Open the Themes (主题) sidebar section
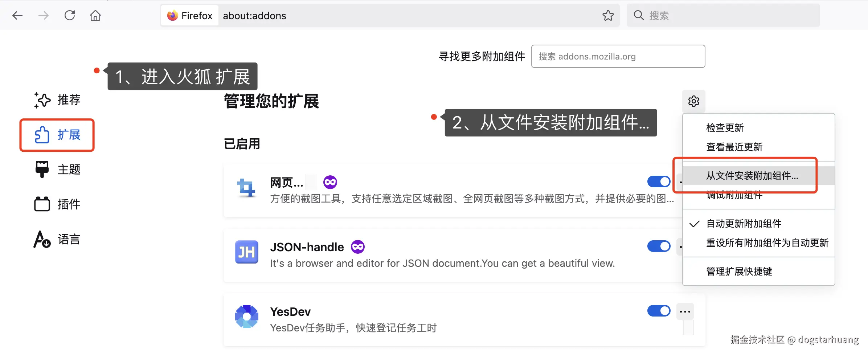868x355 pixels. click(x=58, y=169)
